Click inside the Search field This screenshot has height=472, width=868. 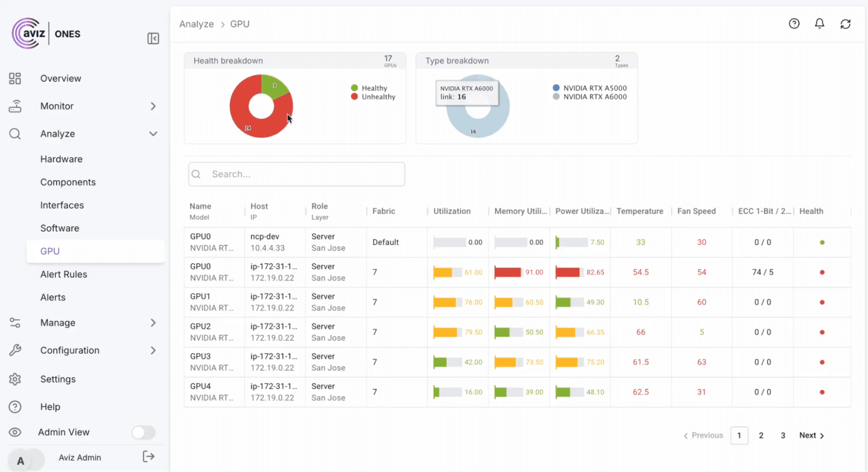[x=297, y=174]
